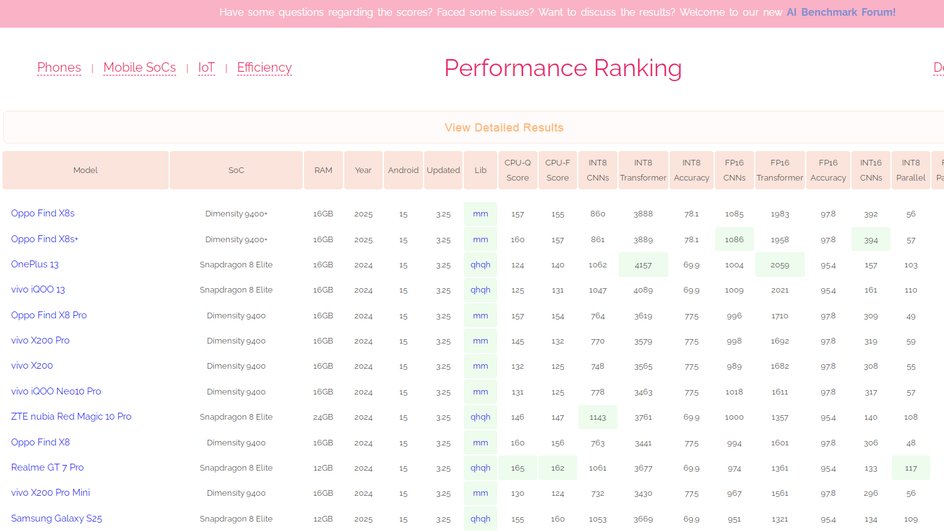Sort by INT16 CNNs column header
944x531 pixels.
coord(871,170)
